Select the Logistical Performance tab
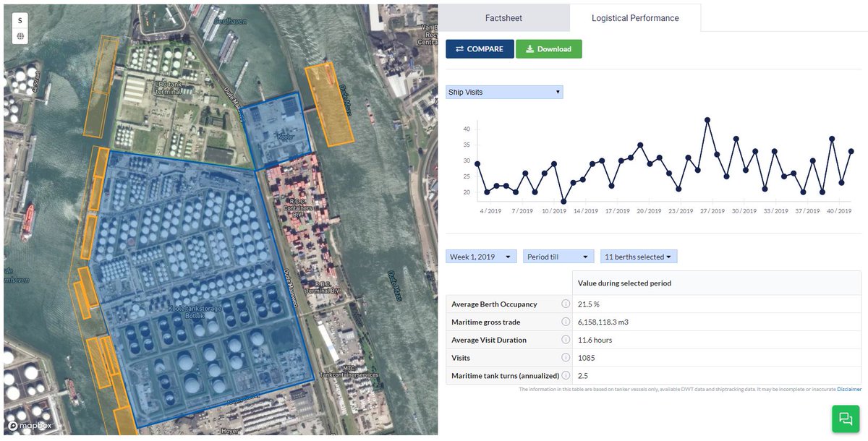868x441 pixels. tap(635, 18)
